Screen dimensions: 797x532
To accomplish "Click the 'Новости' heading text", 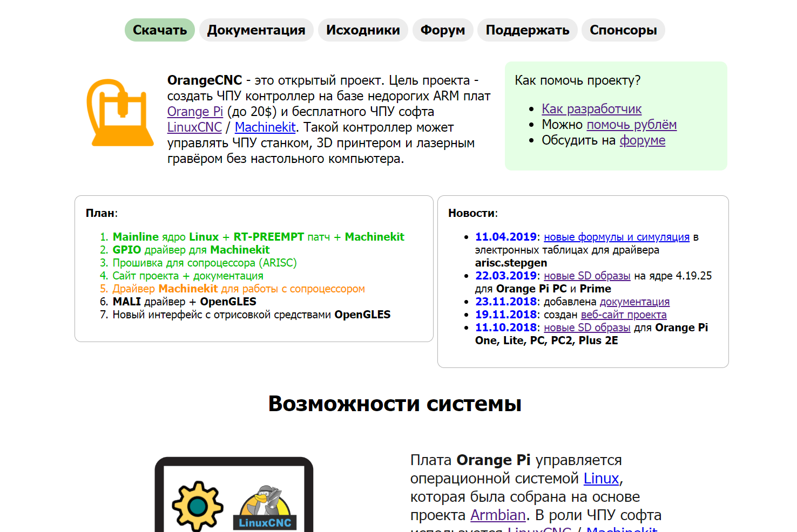I will [x=472, y=213].
